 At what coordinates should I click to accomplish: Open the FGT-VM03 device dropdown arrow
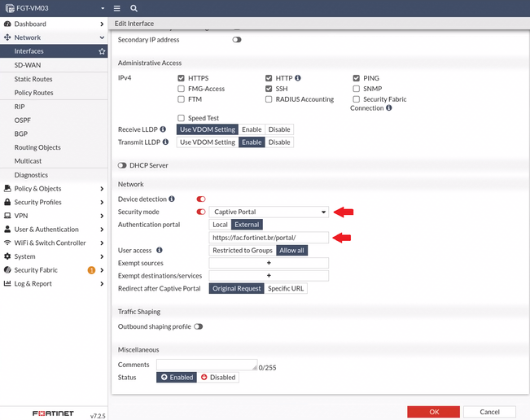[x=103, y=8]
